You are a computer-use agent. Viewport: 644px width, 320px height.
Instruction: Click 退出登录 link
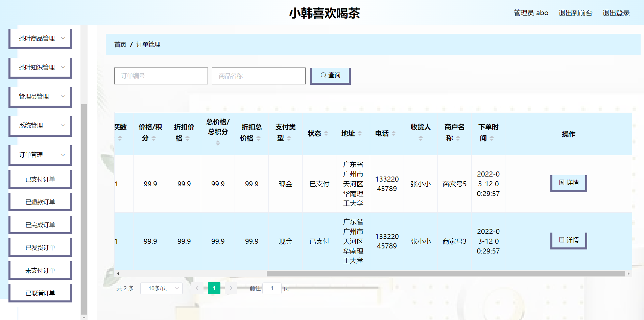click(616, 13)
